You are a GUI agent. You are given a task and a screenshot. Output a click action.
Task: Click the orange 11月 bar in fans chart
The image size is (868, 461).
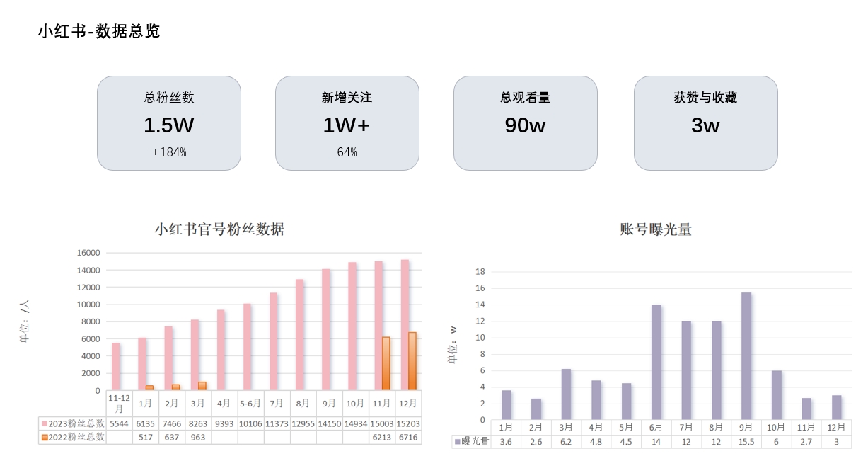click(386, 363)
